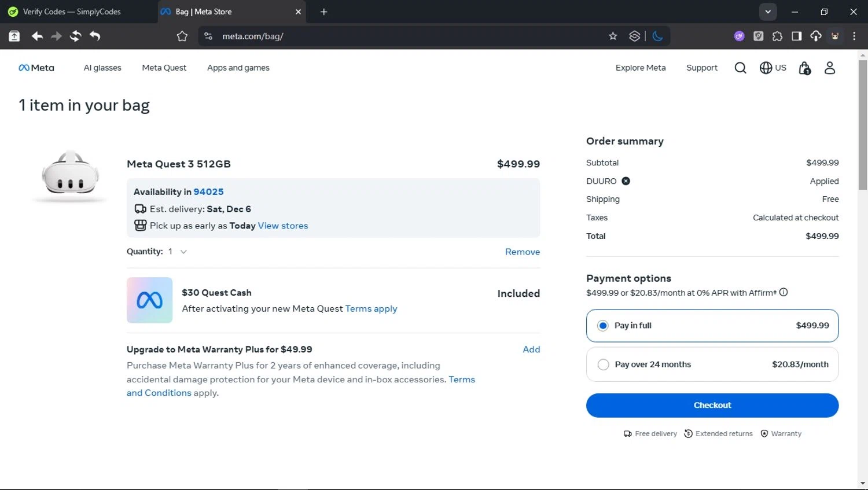Open the browser extensions puzzle icon
868x490 pixels.
click(777, 36)
